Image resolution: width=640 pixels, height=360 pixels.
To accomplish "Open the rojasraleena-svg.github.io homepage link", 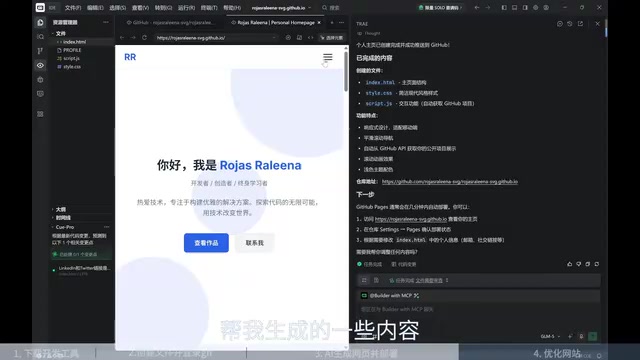I will 411,219.
